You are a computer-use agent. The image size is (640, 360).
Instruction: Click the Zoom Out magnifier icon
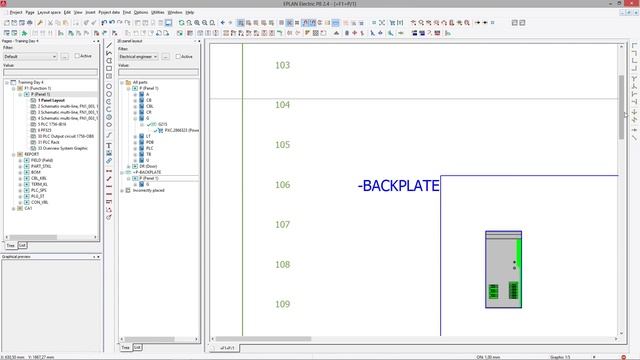(x=205, y=23)
